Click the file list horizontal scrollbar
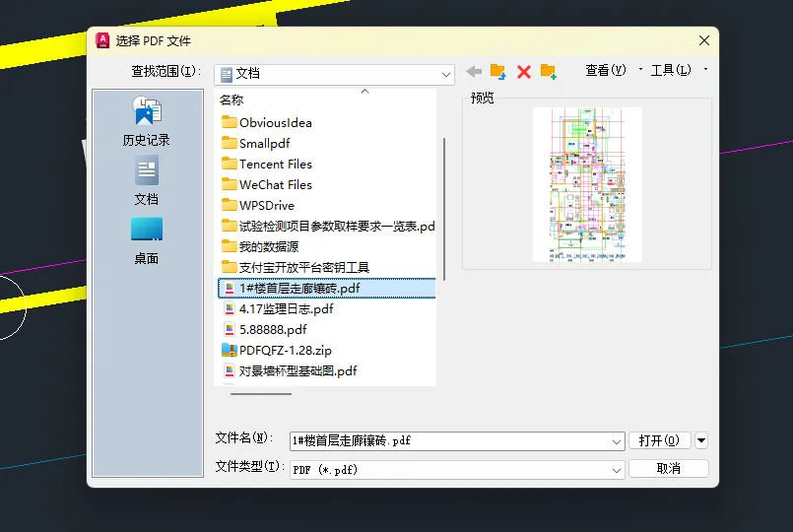 click(261, 393)
